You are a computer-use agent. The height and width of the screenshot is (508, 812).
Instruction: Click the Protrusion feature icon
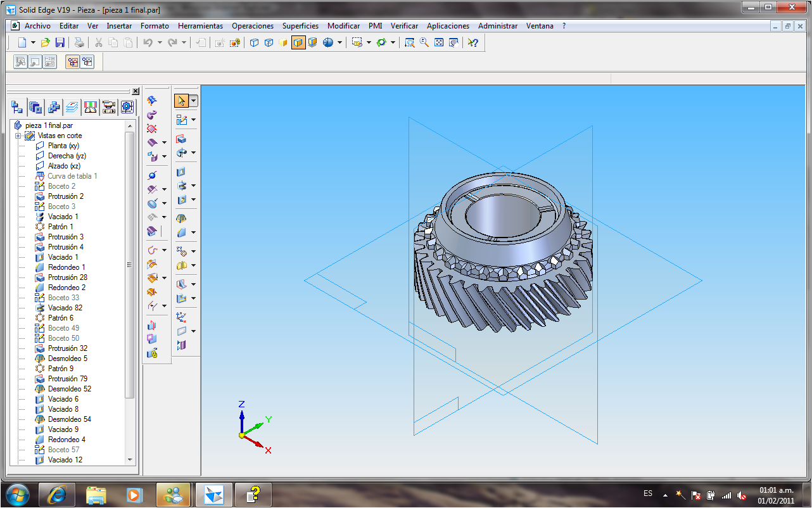point(182,139)
